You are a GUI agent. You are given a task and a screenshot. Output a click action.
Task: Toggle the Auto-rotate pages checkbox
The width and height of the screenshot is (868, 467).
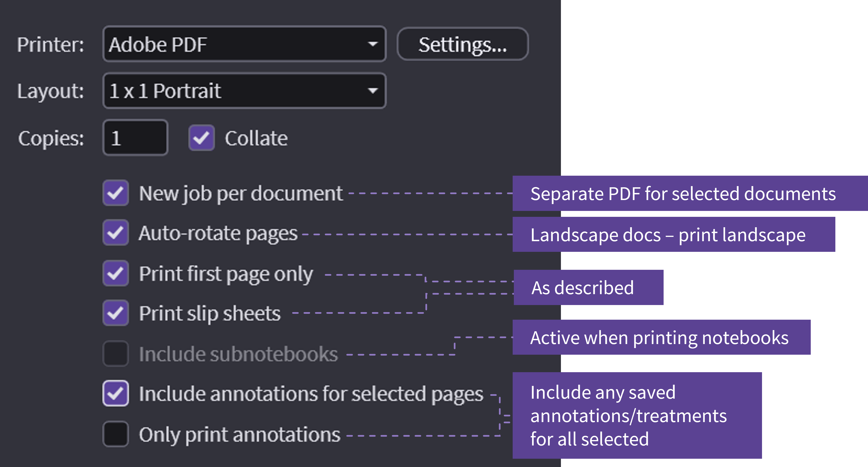click(x=116, y=233)
